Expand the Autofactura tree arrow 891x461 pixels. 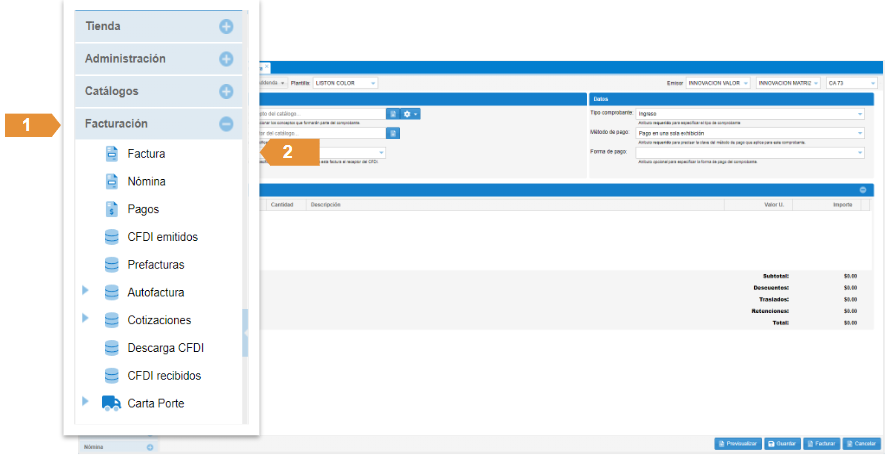pyautogui.click(x=86, y=291)
